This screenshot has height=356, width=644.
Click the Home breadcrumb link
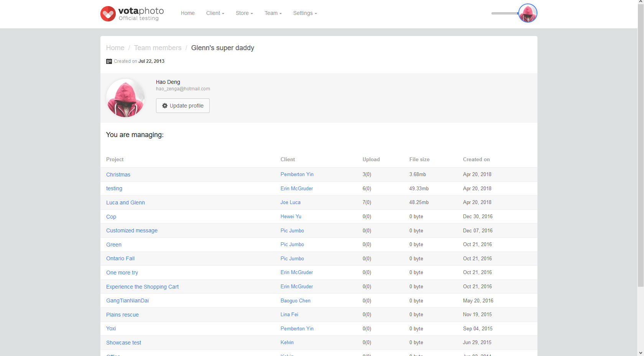115,48
